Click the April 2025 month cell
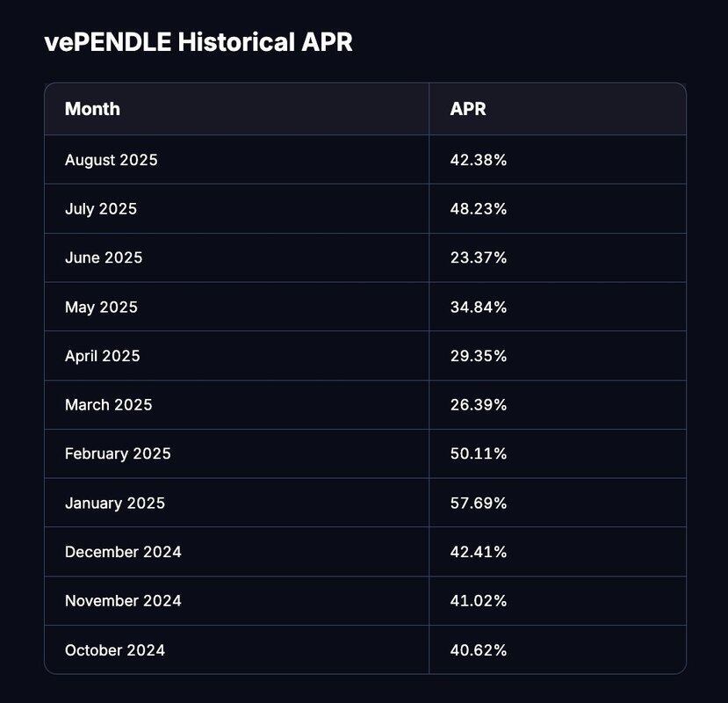Image resolution: width=728 pixels, height=703 pixels. (x=102, y=356)
